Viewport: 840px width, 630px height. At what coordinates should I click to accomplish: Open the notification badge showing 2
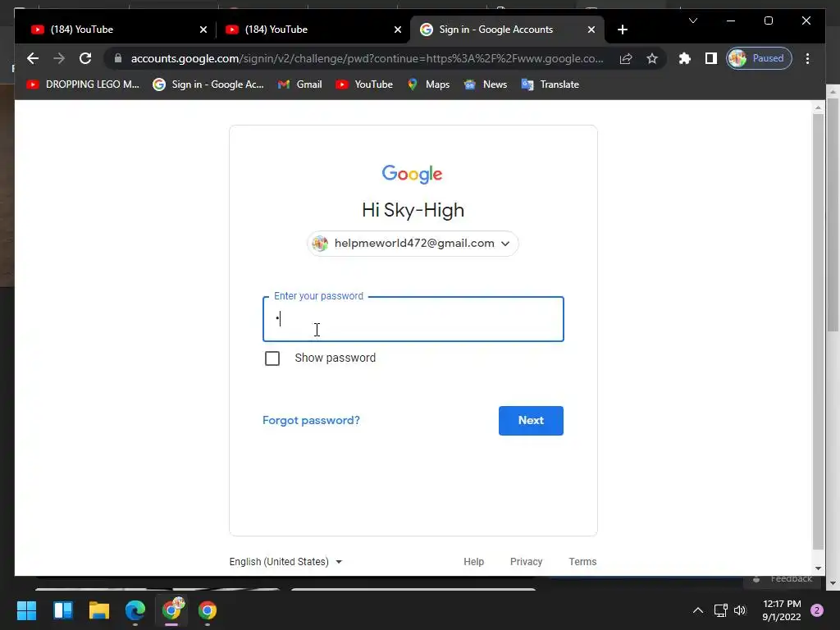tap(817, 610)
